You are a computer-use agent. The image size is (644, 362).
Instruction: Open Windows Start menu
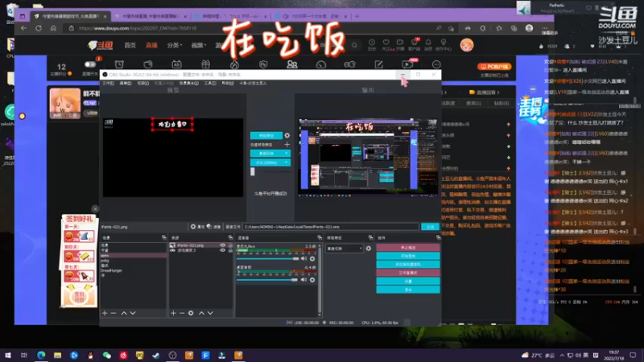[x=8, y=355]
